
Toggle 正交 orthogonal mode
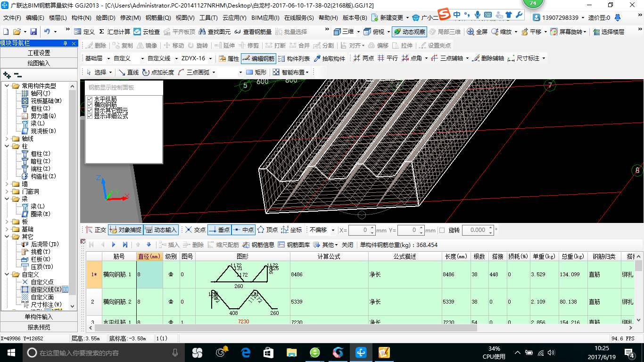(x=96, y=230)
